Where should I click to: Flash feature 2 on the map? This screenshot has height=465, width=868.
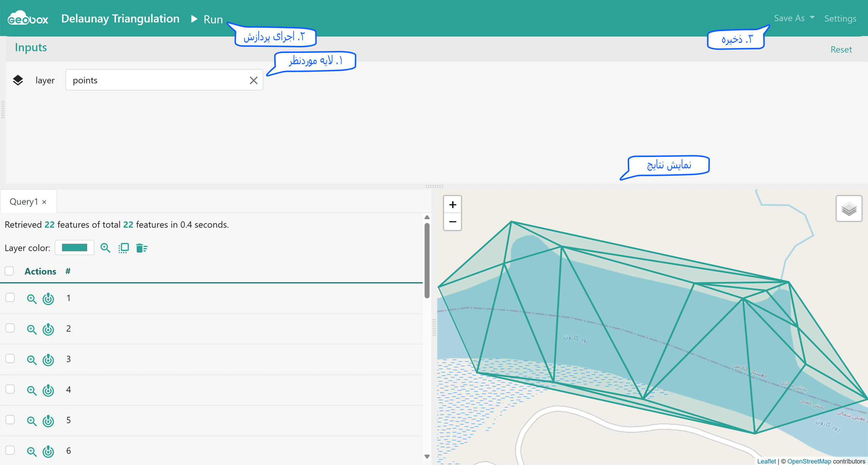[48, 329]
